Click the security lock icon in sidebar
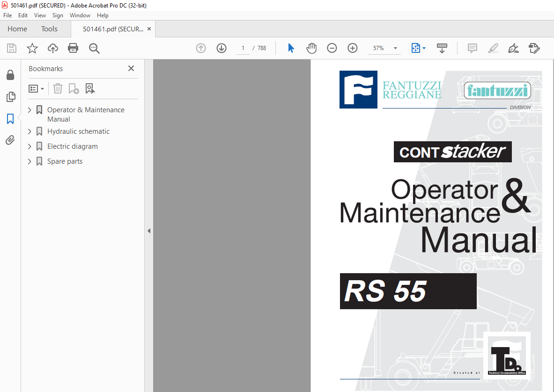This screenshot has height=392, width=554. 10,75
